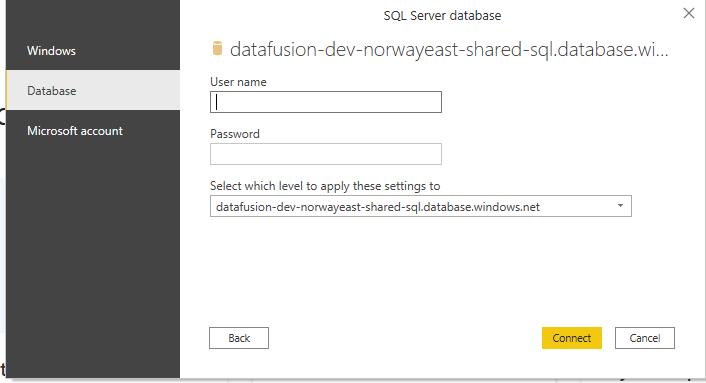Click the truncated server name heading
Screen dimensions: 706x383
[x=449, y=50]
